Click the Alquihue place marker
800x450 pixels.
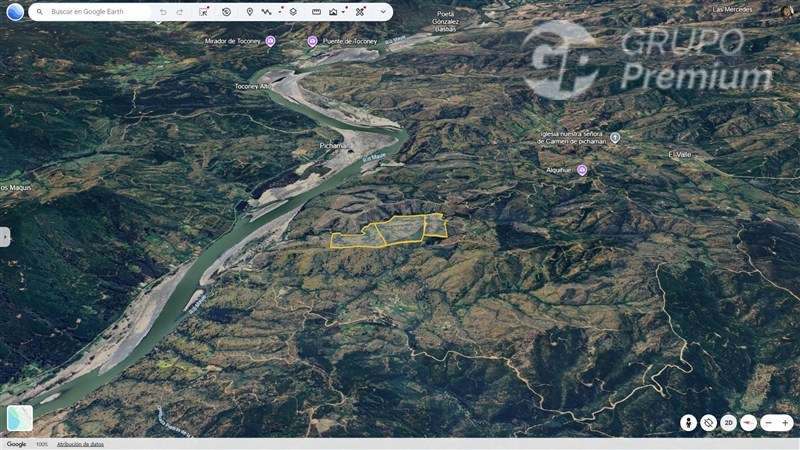pyautogui.click(x=582, y=170)
